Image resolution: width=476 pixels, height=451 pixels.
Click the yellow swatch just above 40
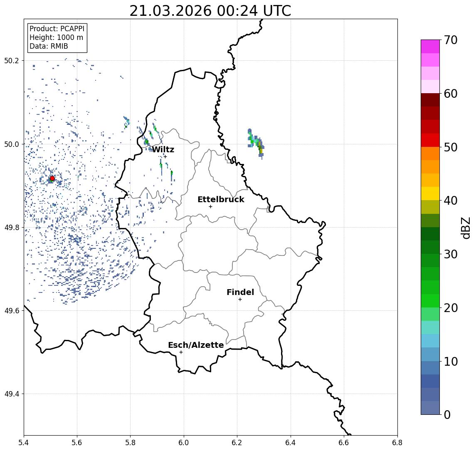pos(430,193)
